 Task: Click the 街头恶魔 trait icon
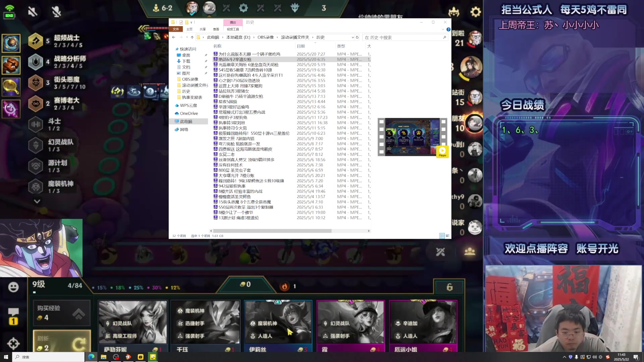36,83
